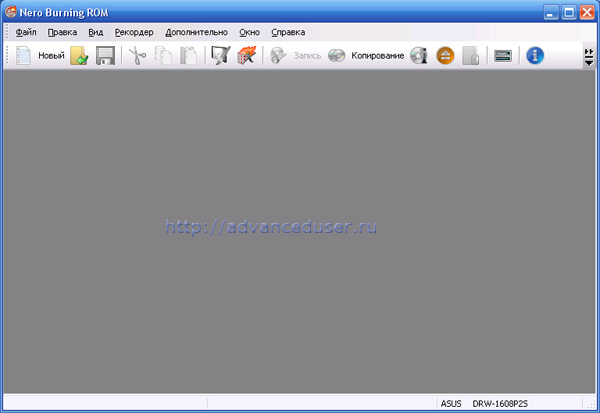Open the Nero Express checkmark icon
The image size is (600, 413).
pos(221,56)
